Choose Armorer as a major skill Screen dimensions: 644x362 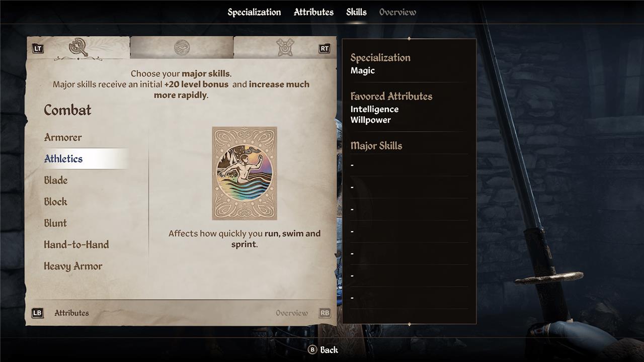63,137
